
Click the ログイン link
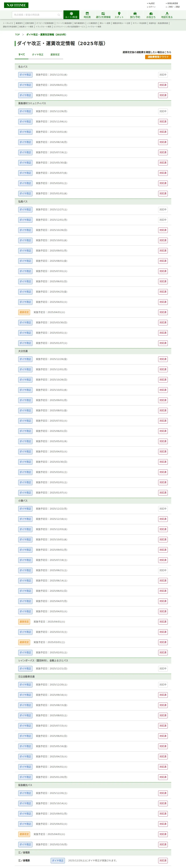click(152, 7)
